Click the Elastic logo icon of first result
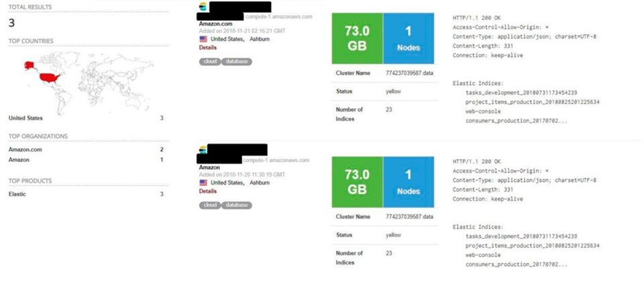The image size is (644, 282). tap(203, 7)
